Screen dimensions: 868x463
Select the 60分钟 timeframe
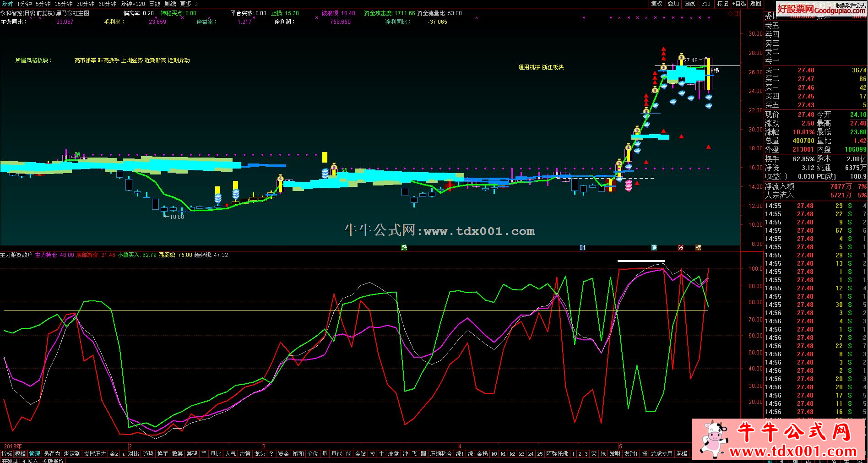[x=108, y=4]
